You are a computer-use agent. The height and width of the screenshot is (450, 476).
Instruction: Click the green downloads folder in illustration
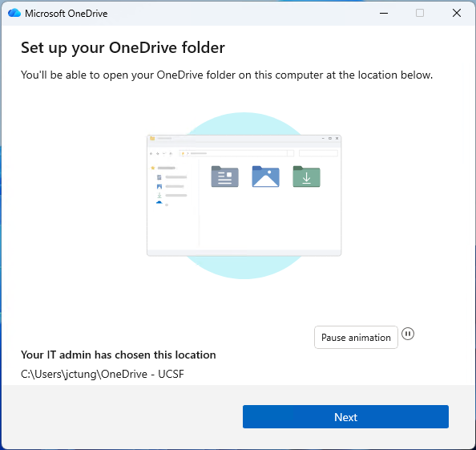coord(306,176)
